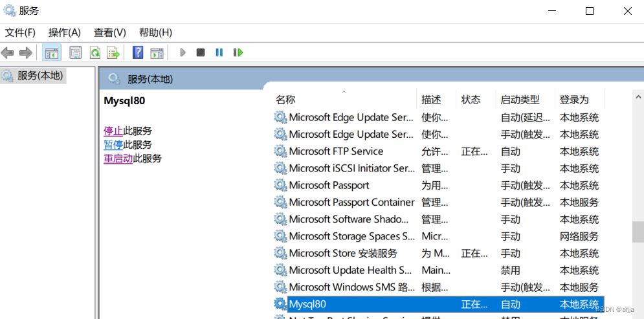Sort by the 描述 column header

[436, 100]
